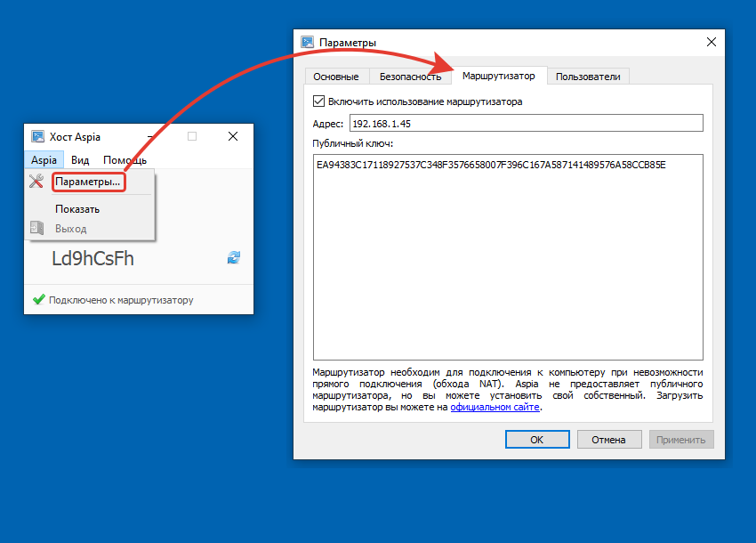This screenshot has height=543, width=756.
Task: Click the refresh password icon beside Ld9hCsFh
Action: click(234, 257)
